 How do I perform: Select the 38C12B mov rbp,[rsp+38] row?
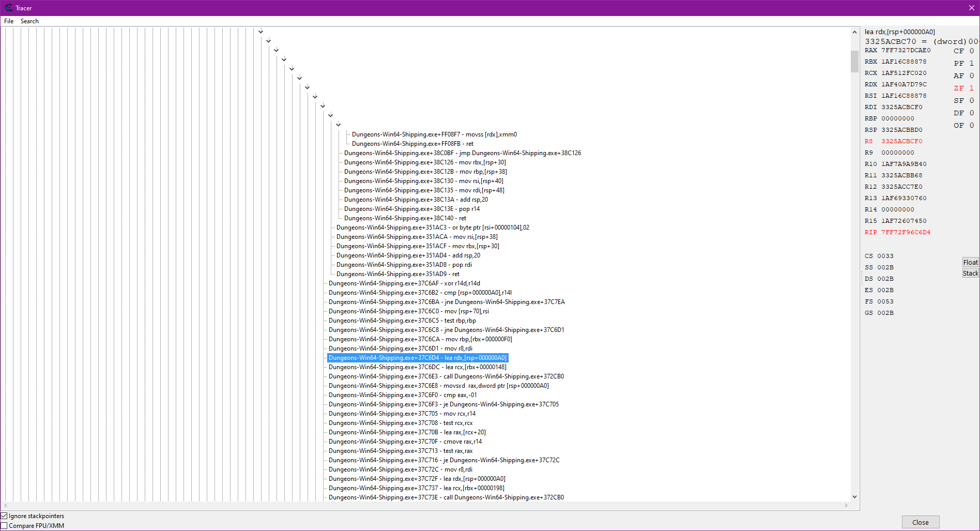coord(425,172)
